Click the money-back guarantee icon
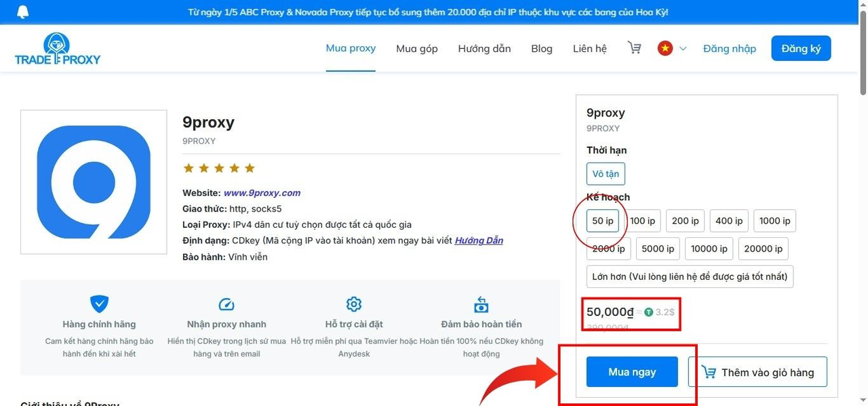 pos(481,304)
